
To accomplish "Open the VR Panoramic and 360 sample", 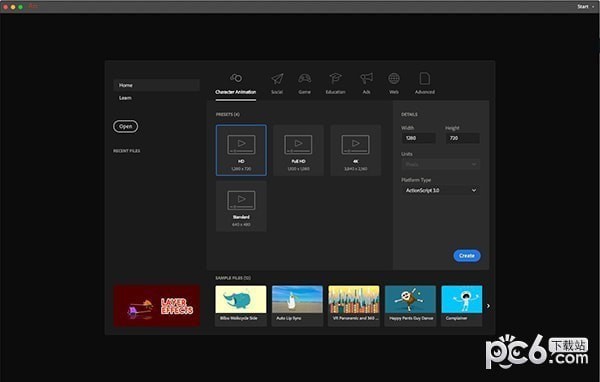I will point(354,305).
